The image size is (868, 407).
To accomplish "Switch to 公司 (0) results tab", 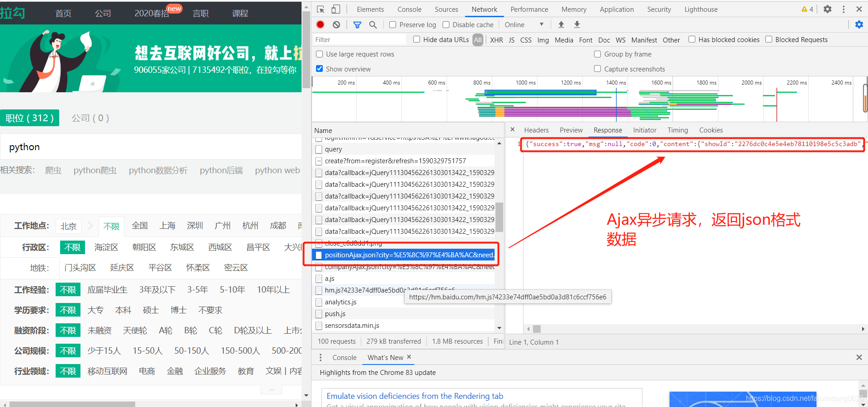I will point(90,118).
